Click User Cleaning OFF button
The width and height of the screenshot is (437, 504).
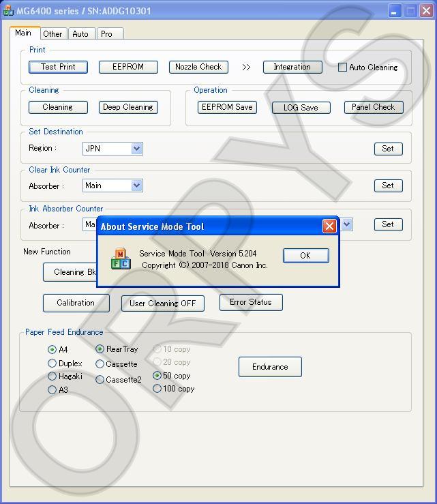point(162,303)
